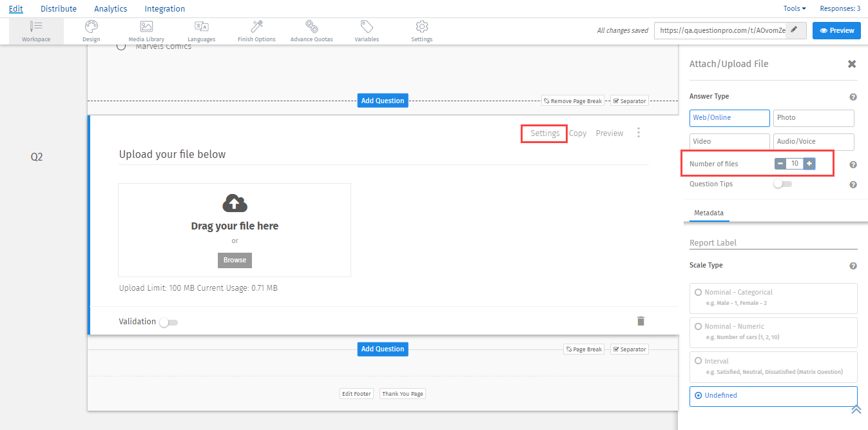Open the Media Library
This screenshot has width=868, height=430.
point(146,30)
